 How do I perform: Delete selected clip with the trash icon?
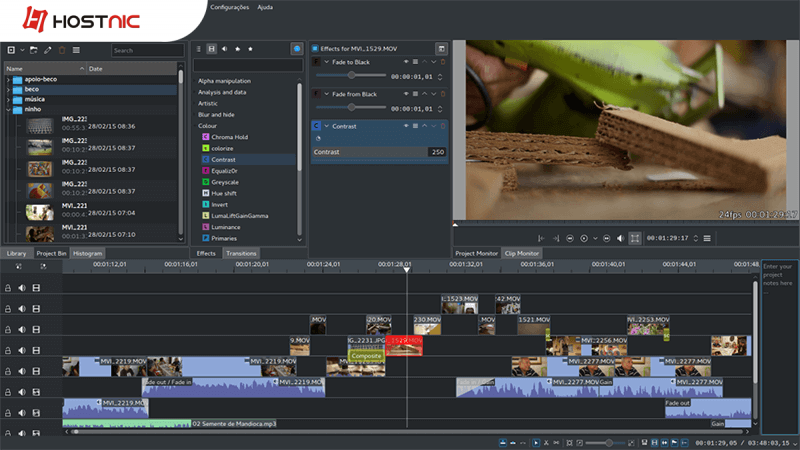click(x=62, y=50)
